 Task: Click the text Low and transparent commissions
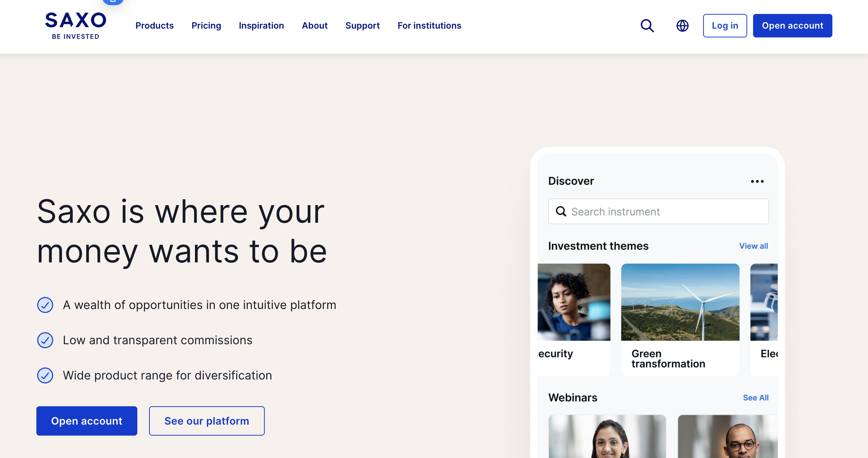click(158, 340)
